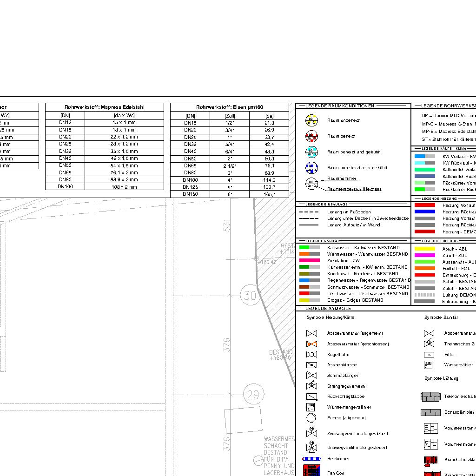
Task: Click the red Heizung Vorlauf color bar
Action: 424,205
